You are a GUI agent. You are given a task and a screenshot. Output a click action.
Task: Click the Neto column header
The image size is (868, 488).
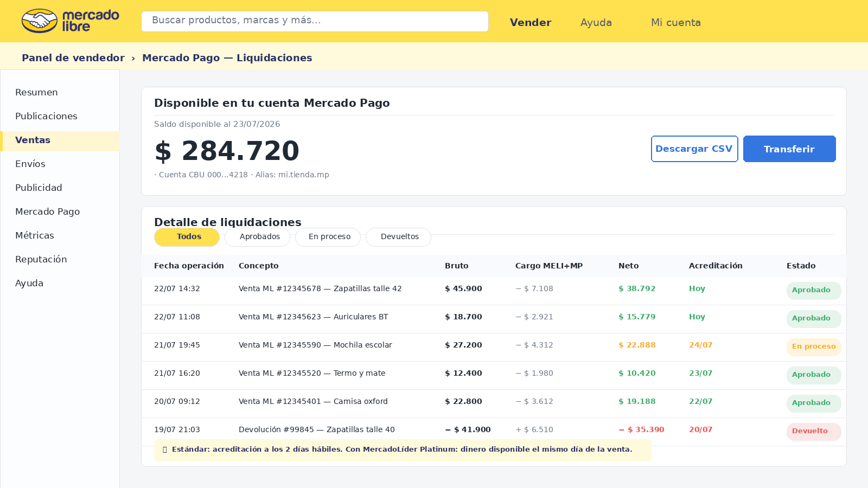click(x=629, y=266)
